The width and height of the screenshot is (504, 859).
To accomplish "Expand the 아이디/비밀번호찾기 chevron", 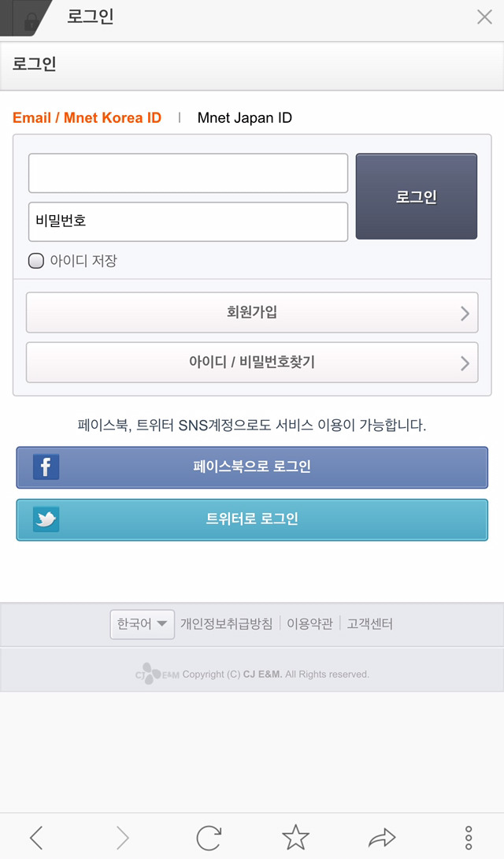I will coord(466,363).
